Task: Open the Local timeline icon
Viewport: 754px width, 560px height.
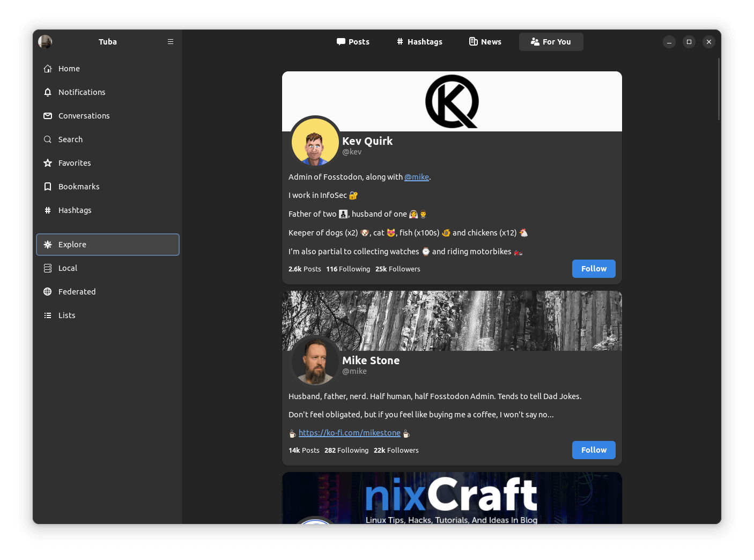Action: tap(48, 268)
